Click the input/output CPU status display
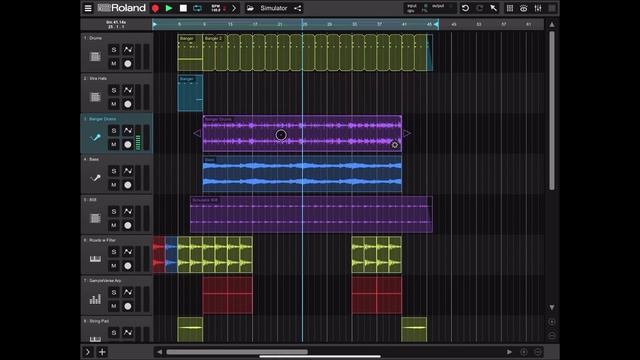 point(430,8)
